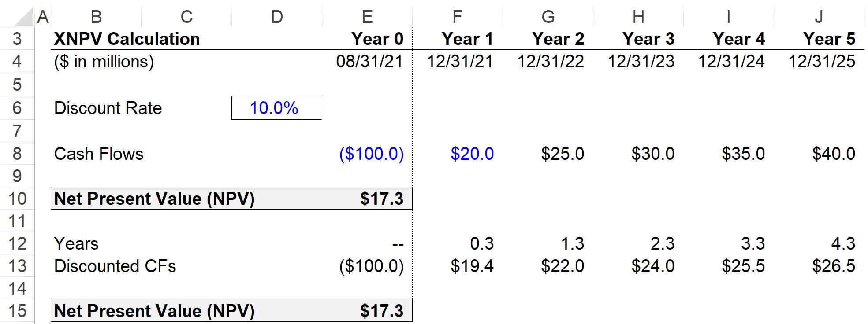The height and width of the screenshot is (324, 868).
Task: Select column J header
Action: tap(819, 17)
